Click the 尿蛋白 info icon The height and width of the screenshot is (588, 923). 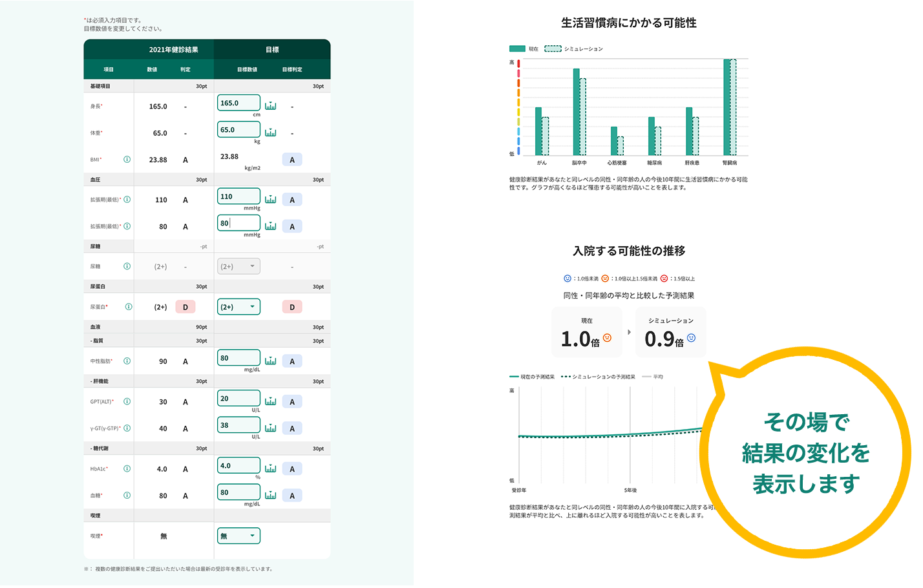point(129,307)
